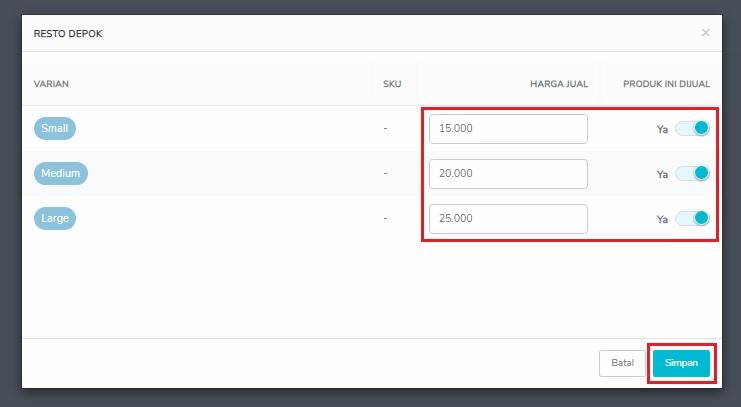Select the Small variant tag
741x407 pixels.
(x=55, y=129)
